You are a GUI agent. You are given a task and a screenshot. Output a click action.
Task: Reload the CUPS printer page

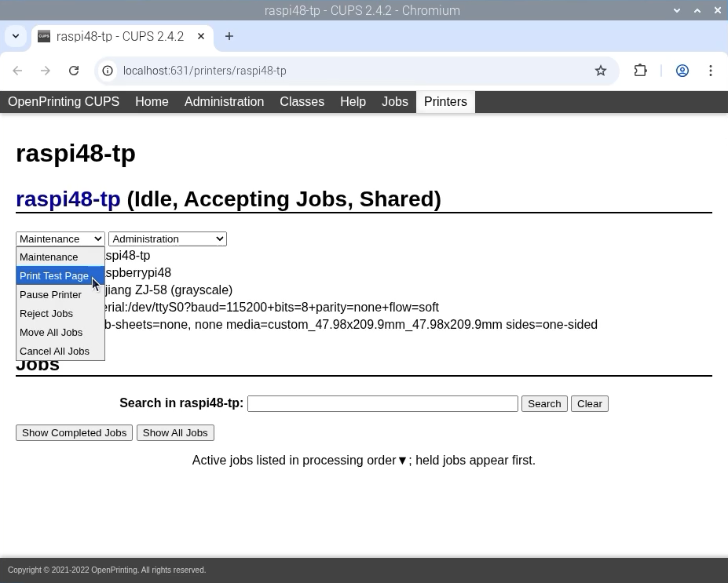click(74, 71)
